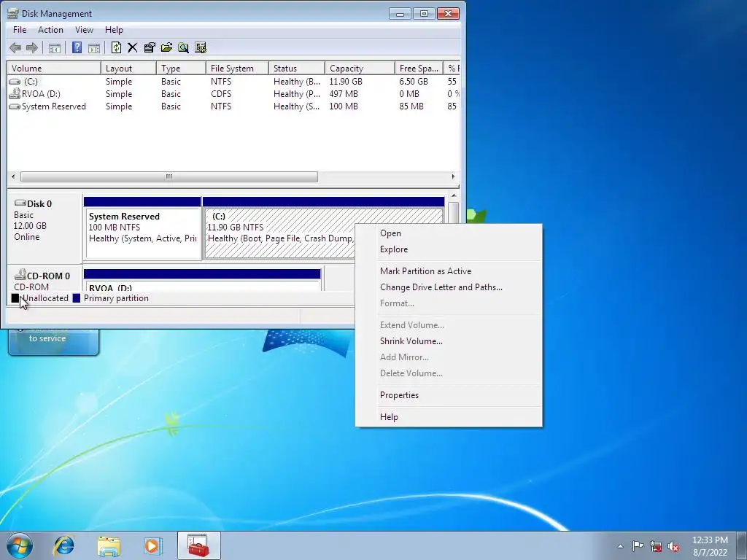This screenshot has width=747, height=560.
Task: Click the horizontal scrollbar thumb in volume list
Action: pyautogui.click(x=169, y=176)
